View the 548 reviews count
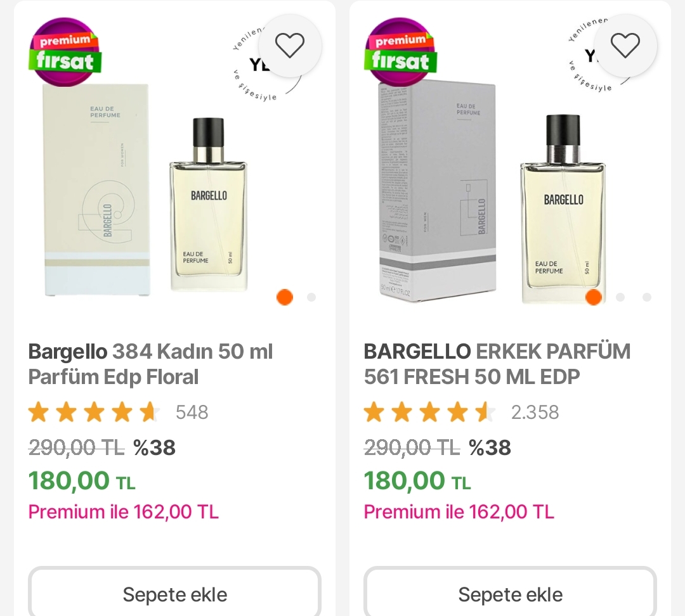Image resolution: width=685 pixels, height=616 pixels. pyautogui.click(x=192, y=413)
